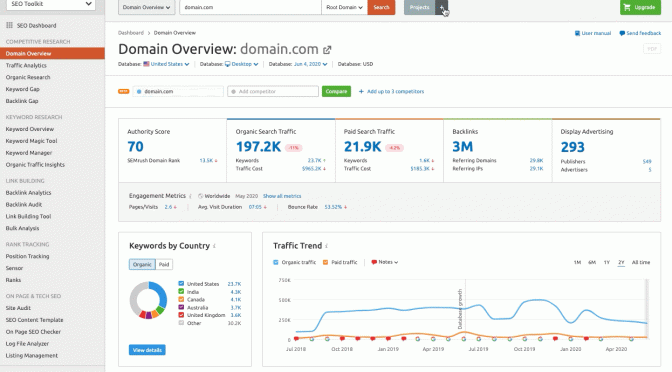The width and height of the screenshot is (672, 372).
Task: Click the globe icon beside Worldwide
Action: click(x=200, y=196)
